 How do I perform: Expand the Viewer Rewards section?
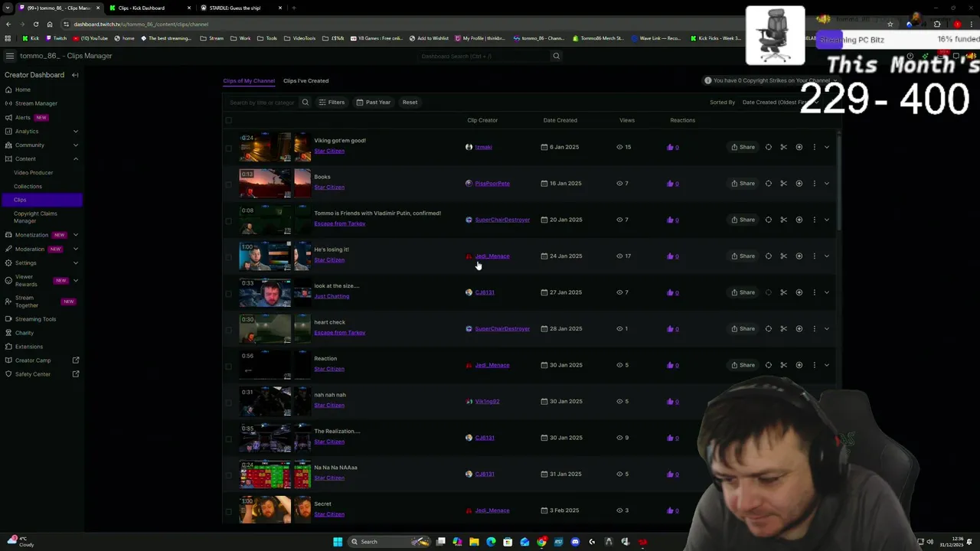[75, 280]
